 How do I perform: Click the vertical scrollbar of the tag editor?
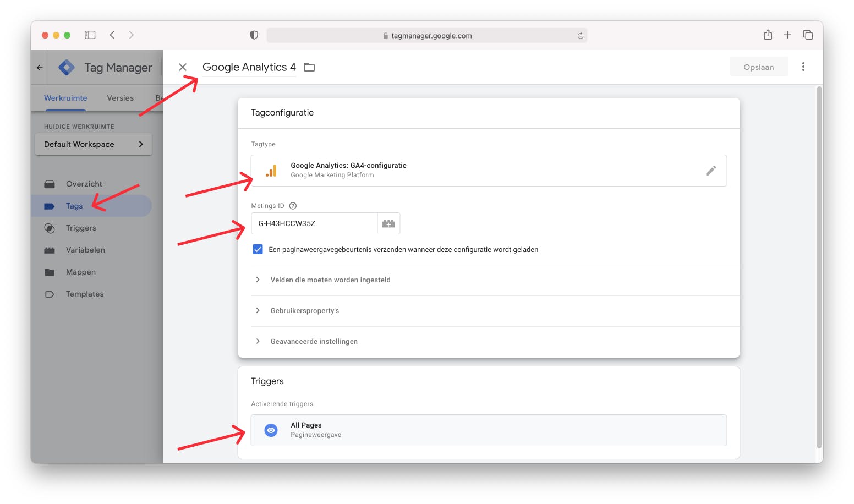coord(819,268)
